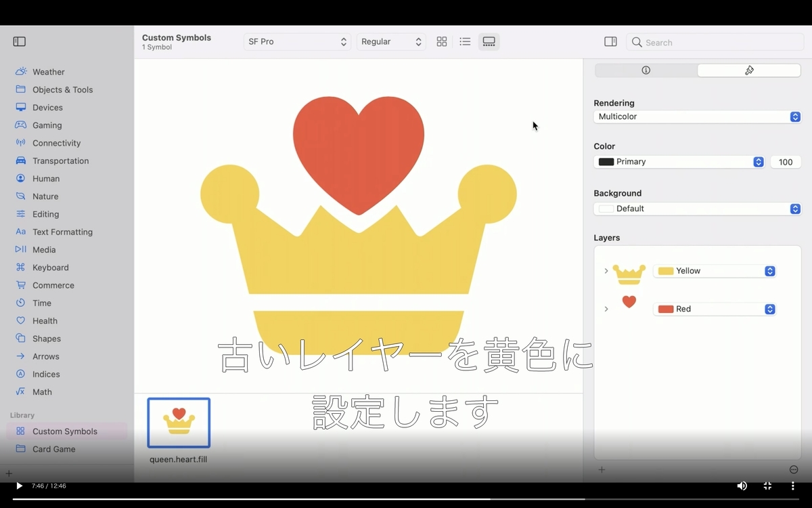This screenshot has width=812, height=508.
Task: Click the black Primary color swatch
Action: pos(606,162)
